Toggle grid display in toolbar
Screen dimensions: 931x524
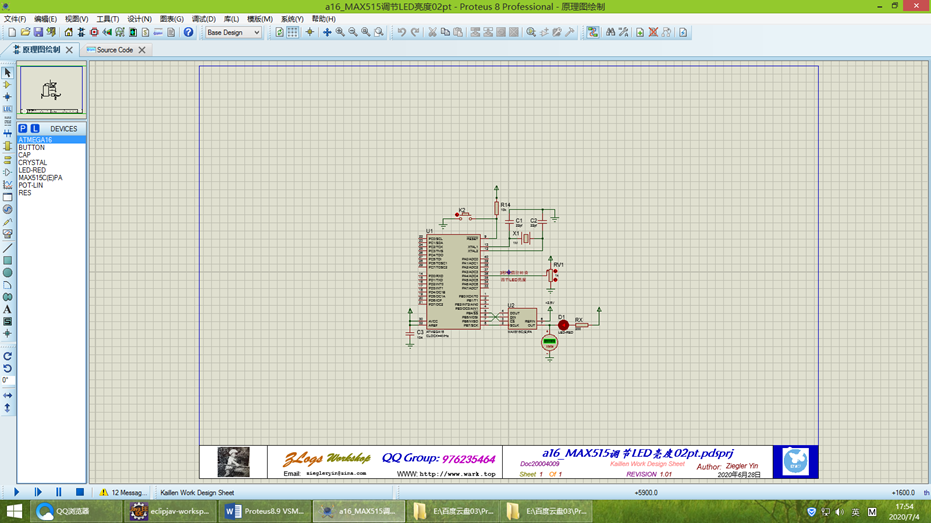pos(293,32)
